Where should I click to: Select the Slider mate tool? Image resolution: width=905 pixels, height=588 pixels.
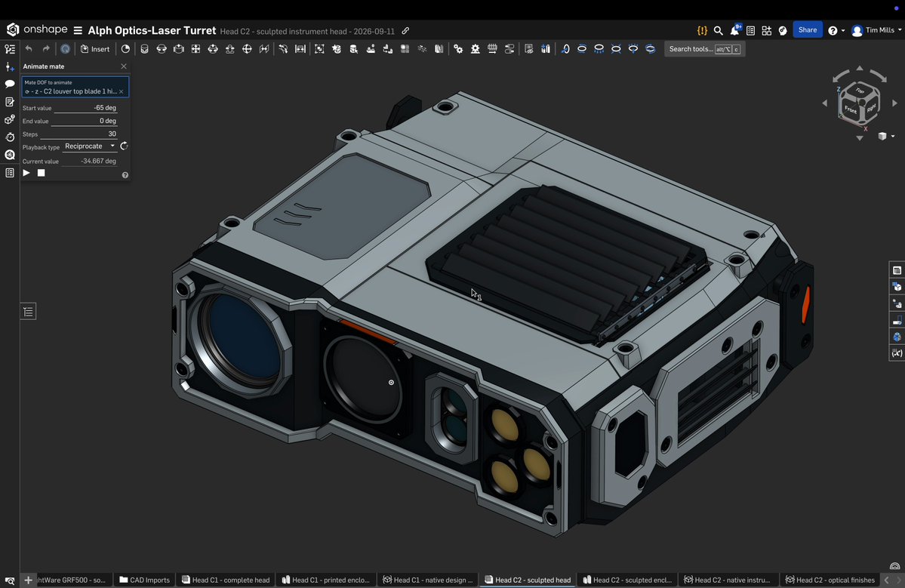coord(178,49)
